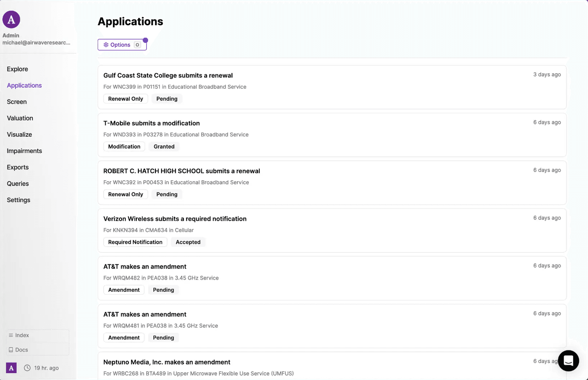Open ROBERT C. HATCH HIGH SCHOOL renewal
Screen dimensions: 588x380
click(x=332, y=183)
